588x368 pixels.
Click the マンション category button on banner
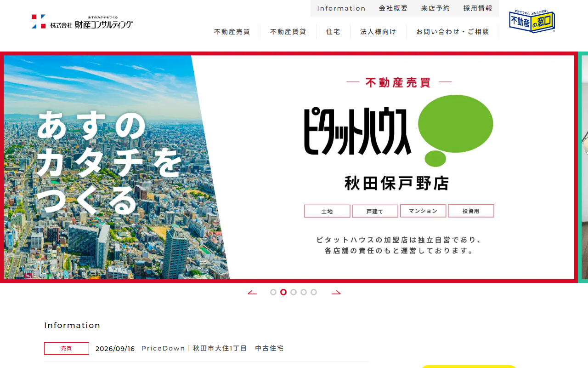pyautogui.click(x=423, y=211)
